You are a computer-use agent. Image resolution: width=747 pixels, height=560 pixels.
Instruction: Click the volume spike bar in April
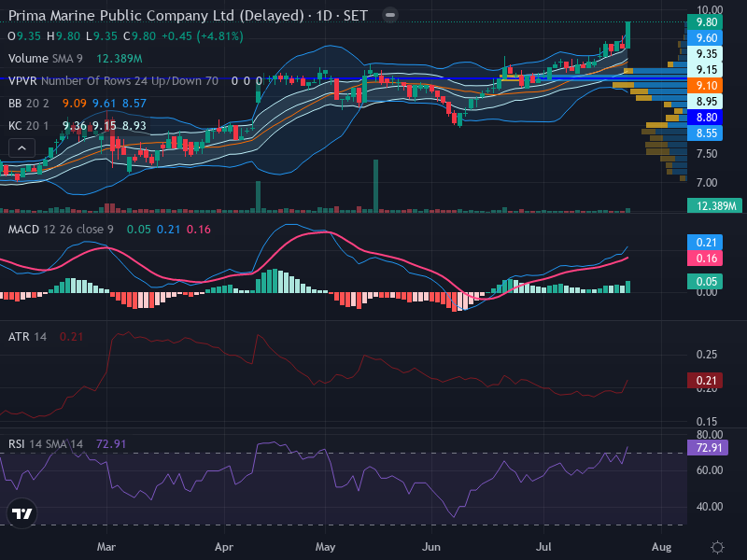coord(259,196)
